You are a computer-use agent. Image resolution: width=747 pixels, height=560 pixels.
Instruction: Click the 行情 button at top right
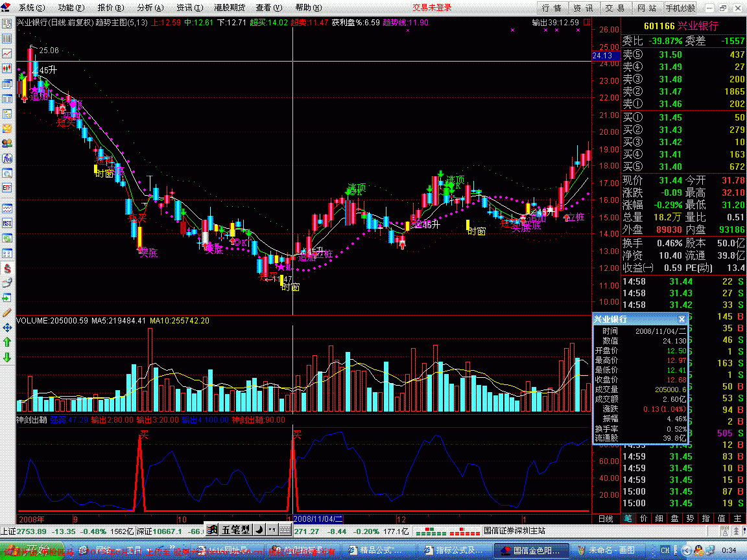click(x=552, y=8)
